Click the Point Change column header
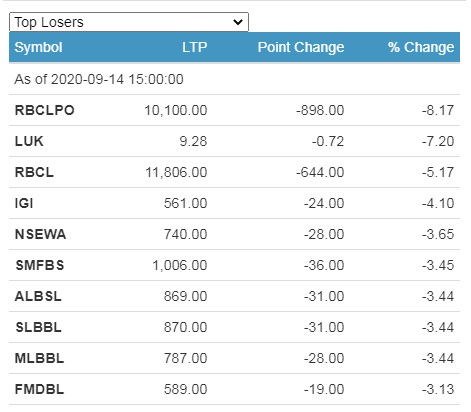Image resolution: width=471 pixels, height=412 pixels. pos(301,47)
